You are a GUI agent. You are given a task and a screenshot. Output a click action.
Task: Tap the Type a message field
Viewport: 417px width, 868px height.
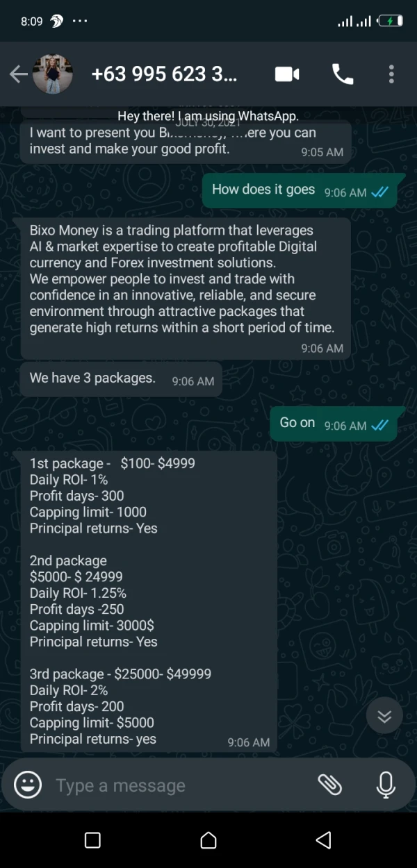click(x=174, y=785)
